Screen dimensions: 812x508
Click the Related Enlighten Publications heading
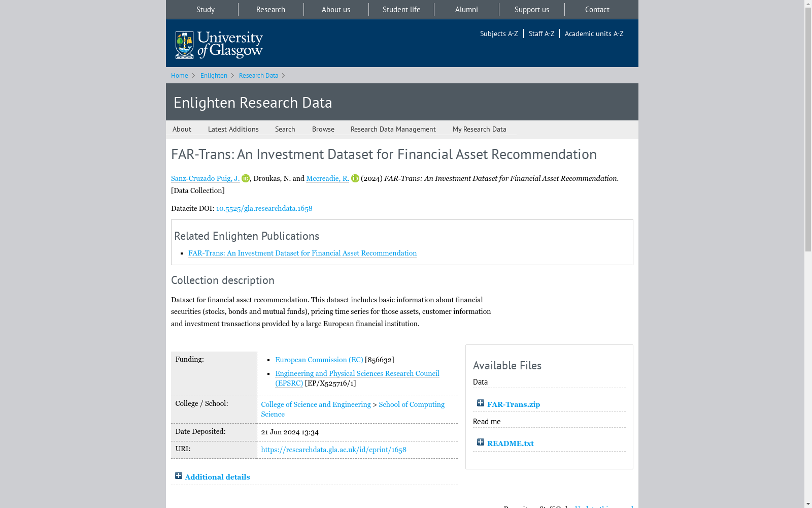(247, 236)
